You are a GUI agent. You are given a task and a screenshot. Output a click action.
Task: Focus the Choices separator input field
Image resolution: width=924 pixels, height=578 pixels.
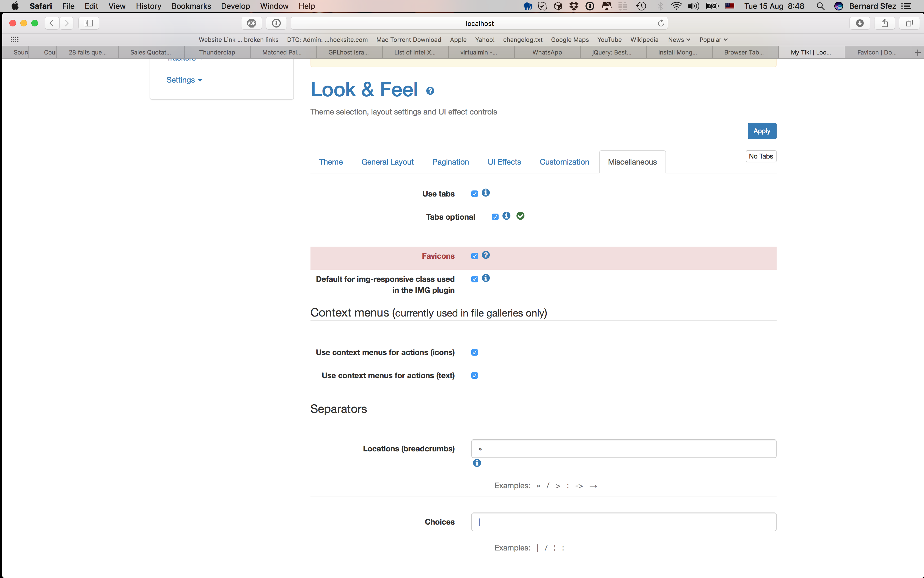coord(623,522)
